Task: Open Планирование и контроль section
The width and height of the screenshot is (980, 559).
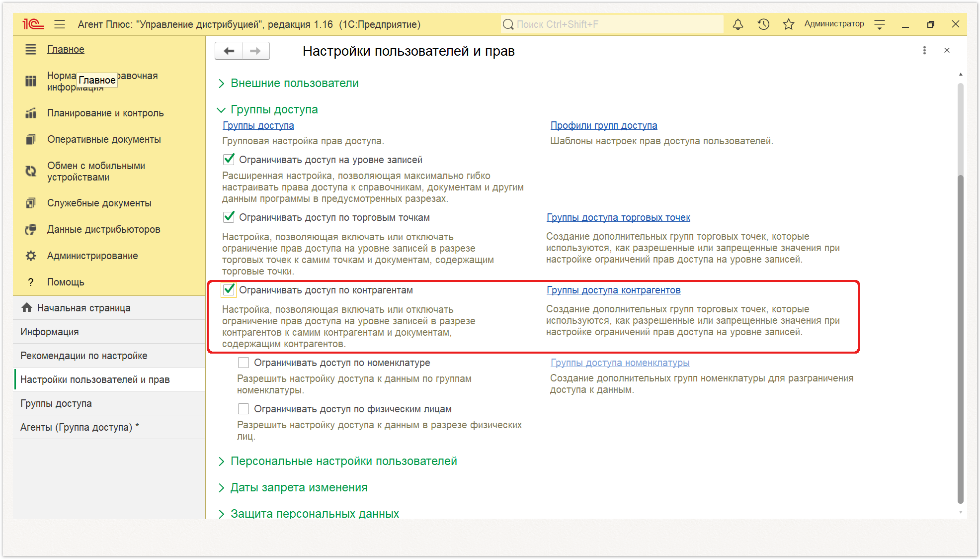Action: click(105, 113)
